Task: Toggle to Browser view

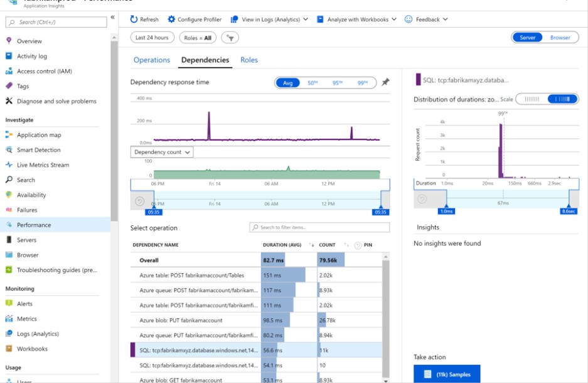Action: click(x=560, y=38)
